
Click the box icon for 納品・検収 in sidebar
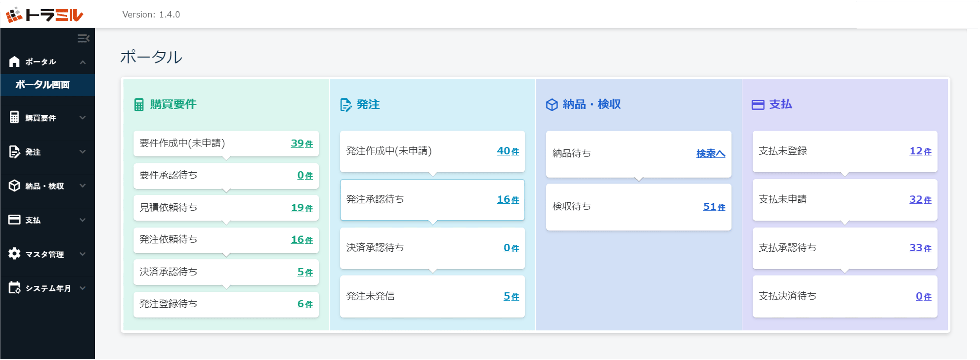[x=15, y=185]
